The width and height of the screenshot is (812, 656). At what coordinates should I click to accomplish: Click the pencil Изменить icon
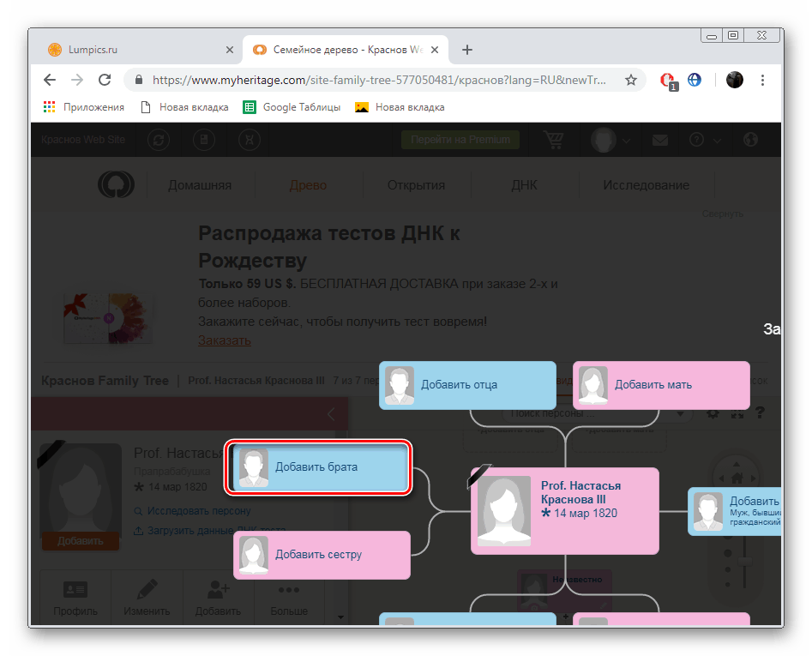tap(147, 589)
